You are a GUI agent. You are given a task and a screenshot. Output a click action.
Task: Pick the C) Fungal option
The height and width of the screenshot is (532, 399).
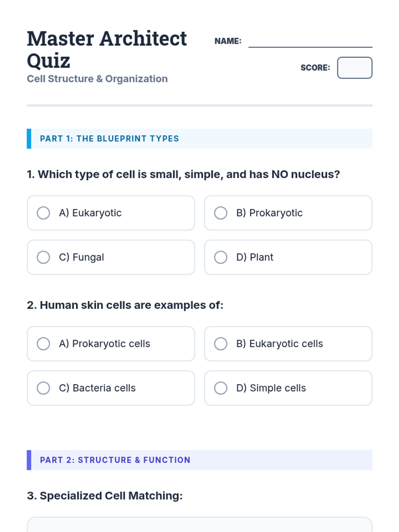coord(44,257)
